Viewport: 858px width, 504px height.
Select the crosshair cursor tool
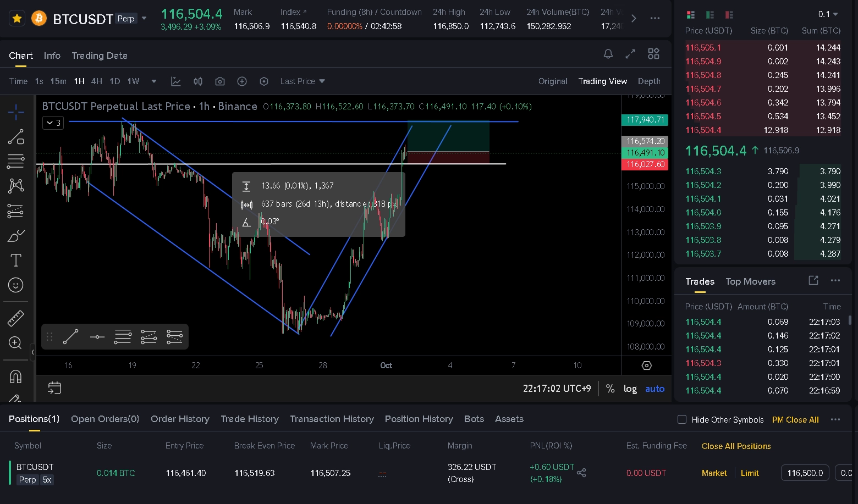[x=16, y=112]
